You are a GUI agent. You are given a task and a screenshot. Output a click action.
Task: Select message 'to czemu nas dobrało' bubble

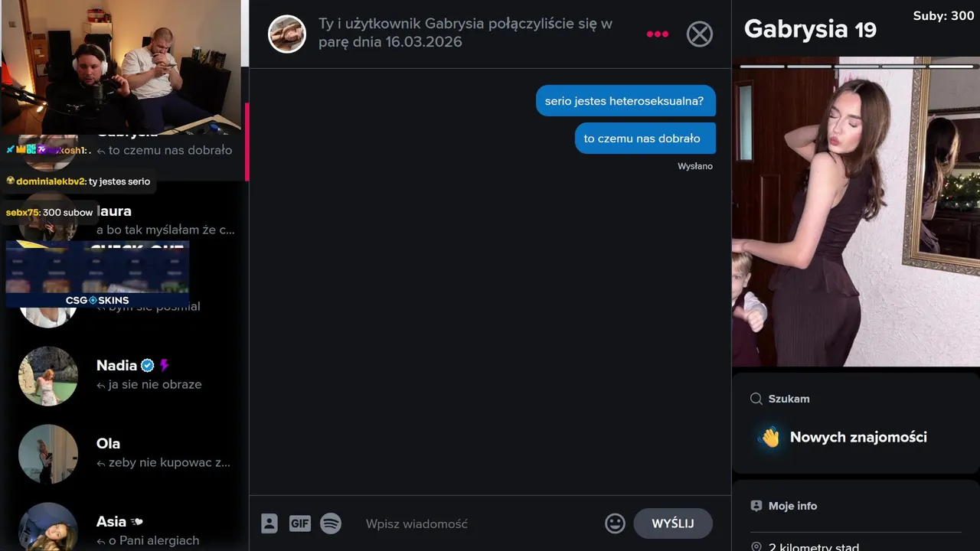pos(645,139)
